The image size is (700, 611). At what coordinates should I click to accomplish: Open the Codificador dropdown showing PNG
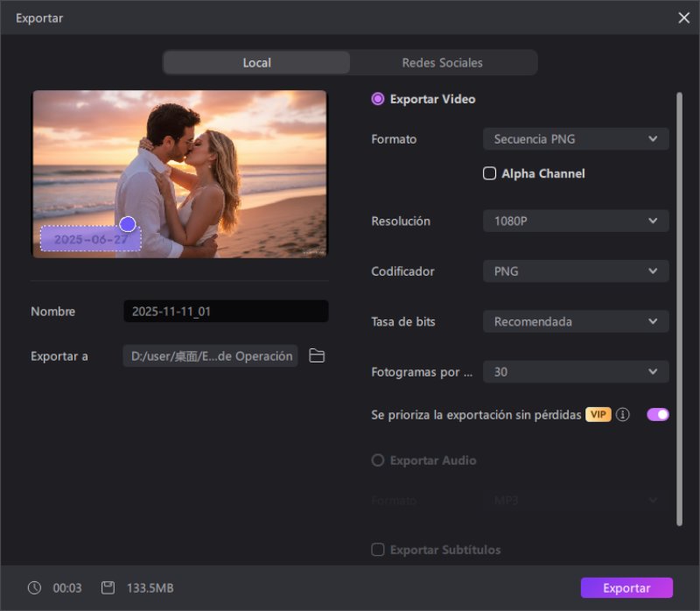(575, 271)
